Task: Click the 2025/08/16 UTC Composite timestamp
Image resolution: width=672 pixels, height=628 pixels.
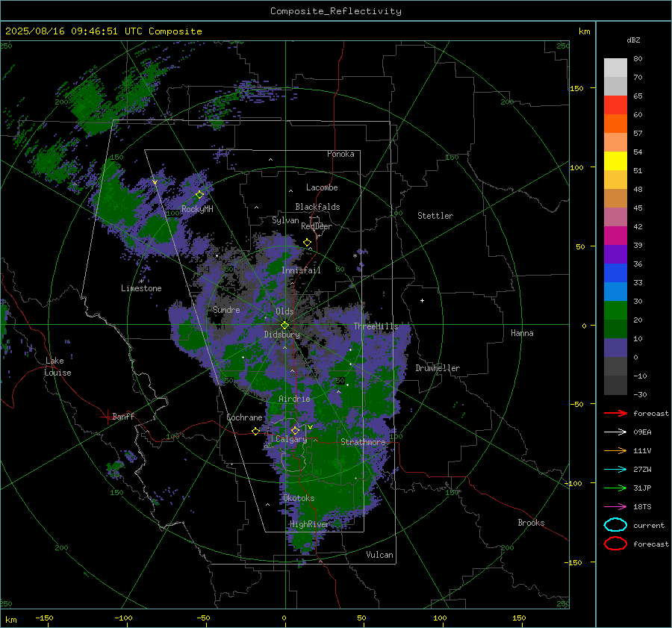Action: [x=103, y=31]
